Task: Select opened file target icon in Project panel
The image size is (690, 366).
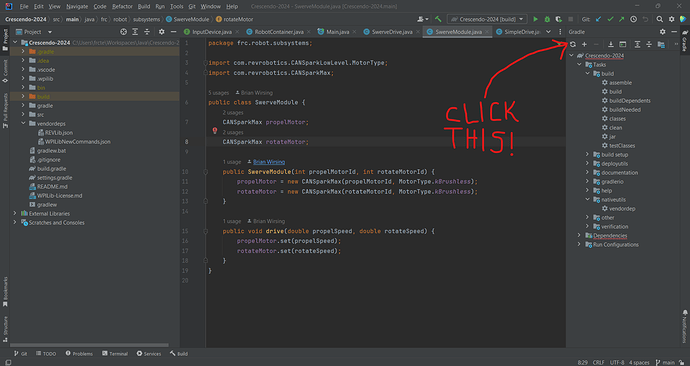Action: 123,32
